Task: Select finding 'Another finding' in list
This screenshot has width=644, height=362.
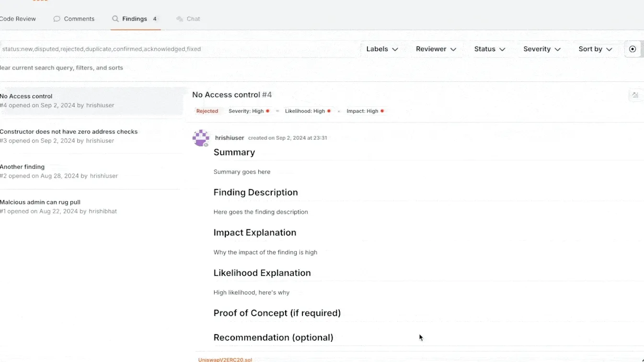Action: (x=23, y=167)
